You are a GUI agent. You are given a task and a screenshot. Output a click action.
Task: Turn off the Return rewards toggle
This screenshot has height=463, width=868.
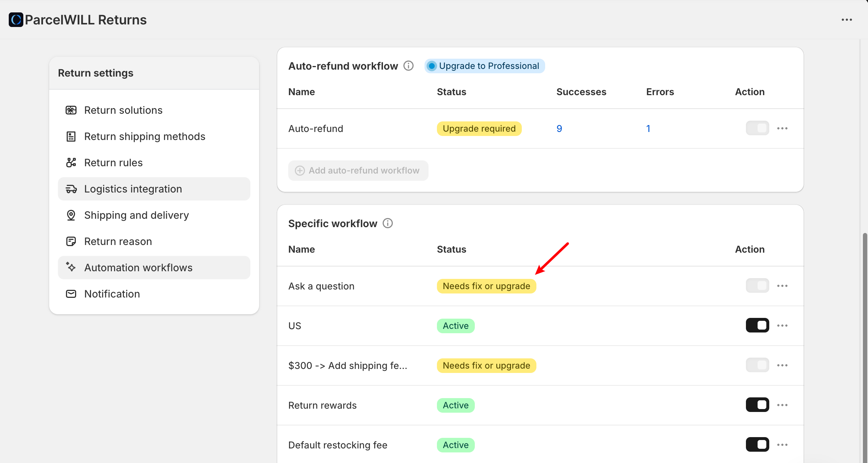click(x=757, y=405)
